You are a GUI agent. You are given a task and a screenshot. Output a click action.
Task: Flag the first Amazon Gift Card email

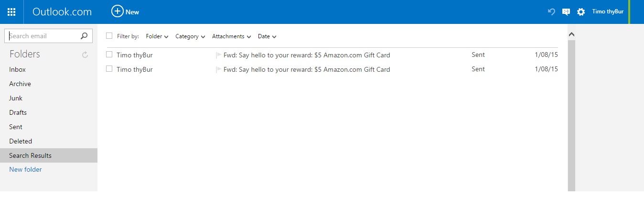coord(219,55)
